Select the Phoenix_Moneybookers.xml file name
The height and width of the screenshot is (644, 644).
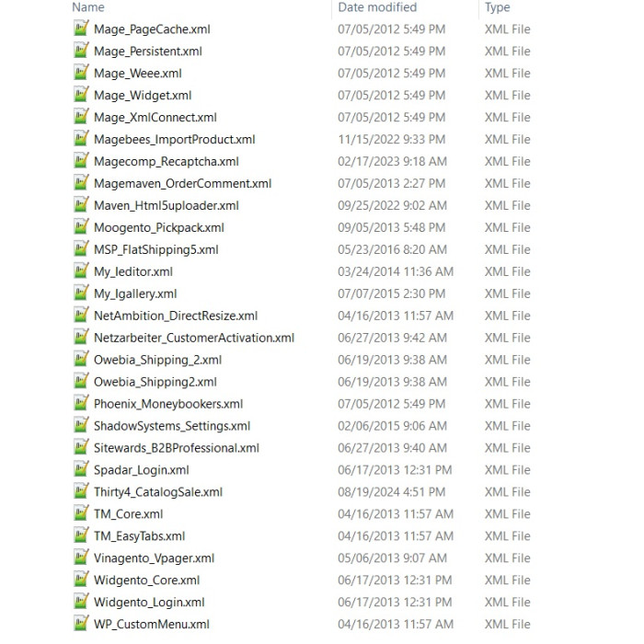pos(167,404)
